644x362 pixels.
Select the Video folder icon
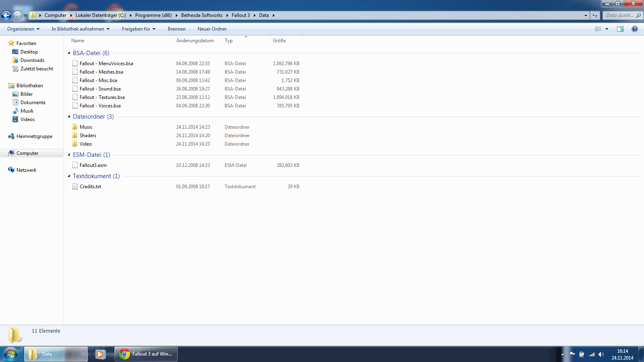75,144
